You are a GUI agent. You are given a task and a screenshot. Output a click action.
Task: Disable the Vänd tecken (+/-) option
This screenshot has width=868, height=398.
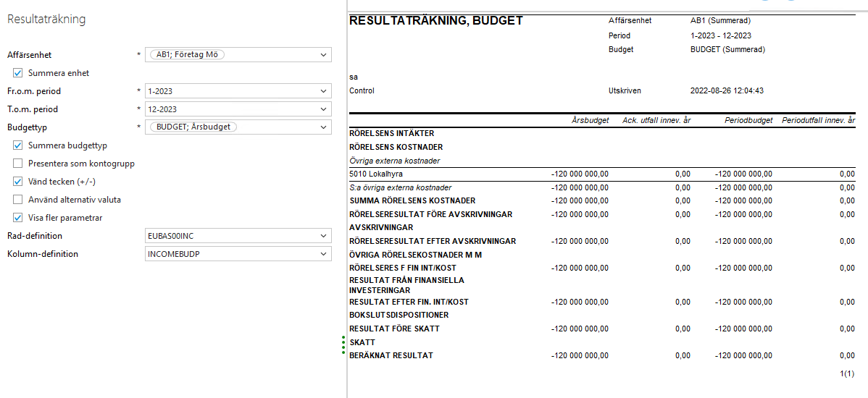point(18,182)
